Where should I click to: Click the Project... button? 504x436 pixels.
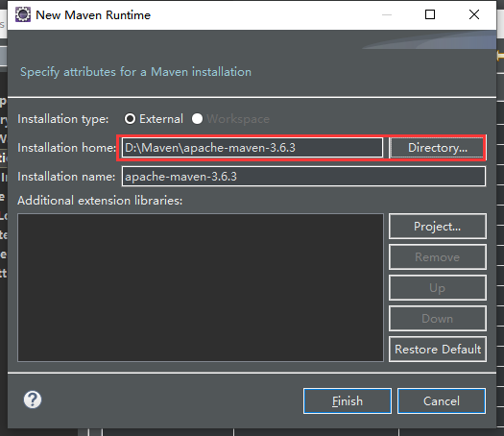coord(437,227)
